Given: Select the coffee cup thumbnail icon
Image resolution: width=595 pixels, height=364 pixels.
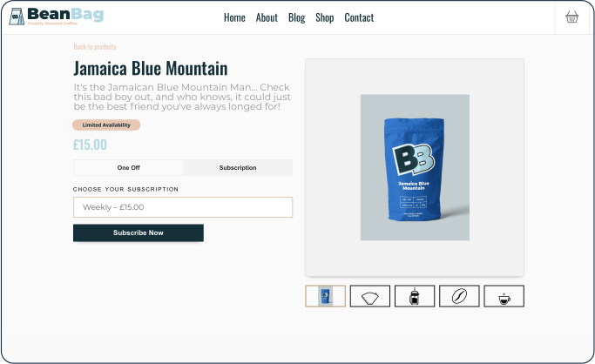Looking at the screenshot, I should 504,296.
